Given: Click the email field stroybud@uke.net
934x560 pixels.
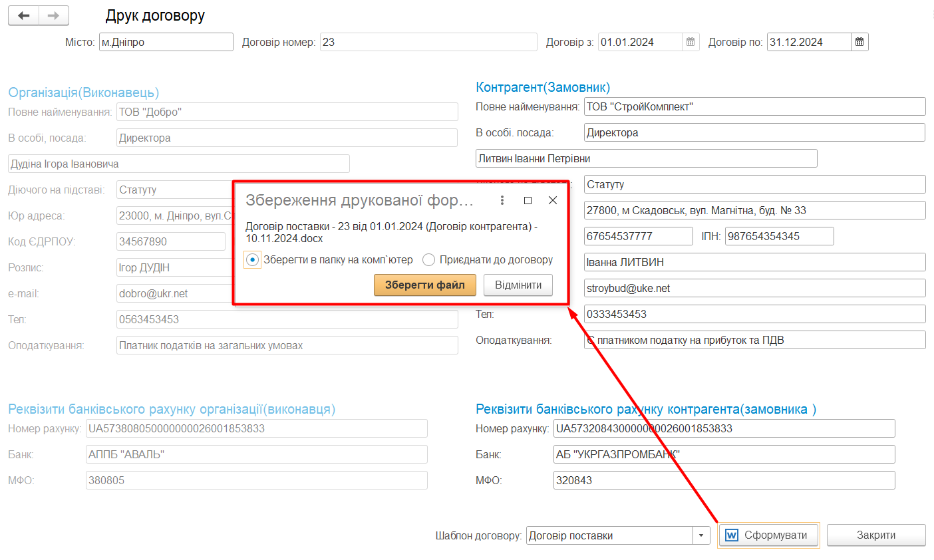Looking at the screenshot, I should coord(755,288).
